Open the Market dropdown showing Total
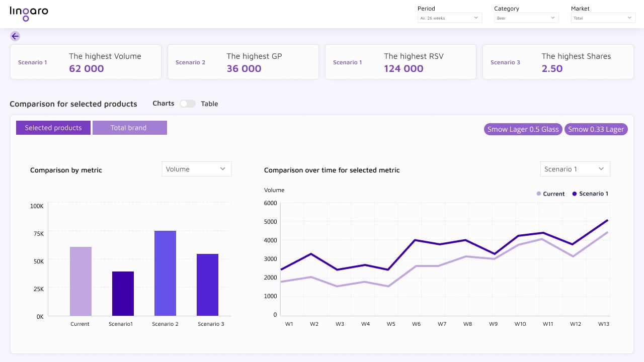 tap(603, 18)
